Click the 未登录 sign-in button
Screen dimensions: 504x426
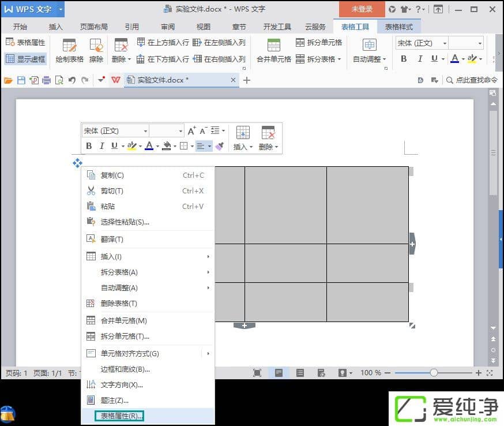pos(362,9)
